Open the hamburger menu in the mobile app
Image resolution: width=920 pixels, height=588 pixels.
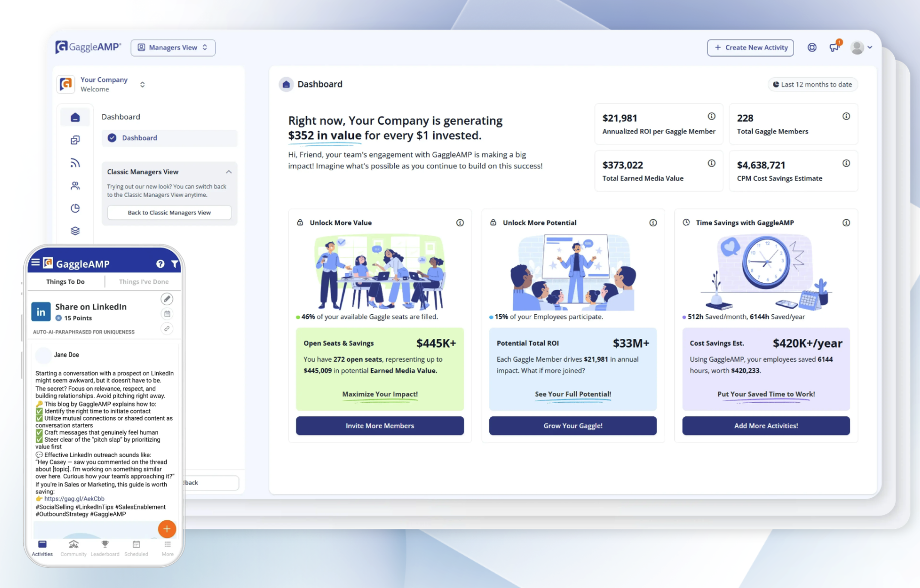click(x=35, y=262)
